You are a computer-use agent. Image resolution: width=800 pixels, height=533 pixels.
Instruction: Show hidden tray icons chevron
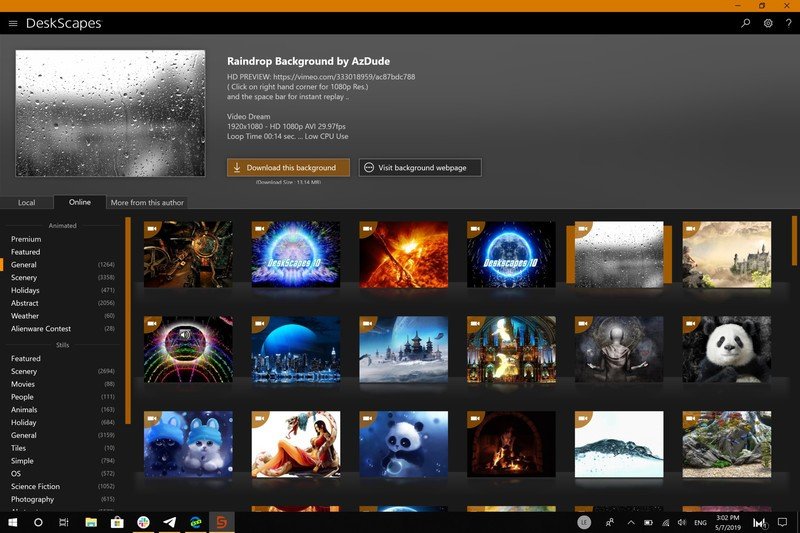pyautogui.click(x=631, y=522)
